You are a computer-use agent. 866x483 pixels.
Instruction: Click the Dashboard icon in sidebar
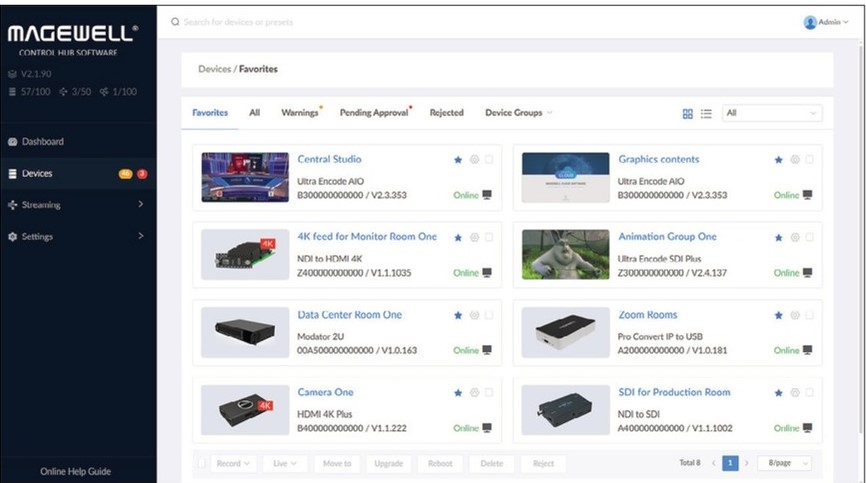tap(12, 142)
